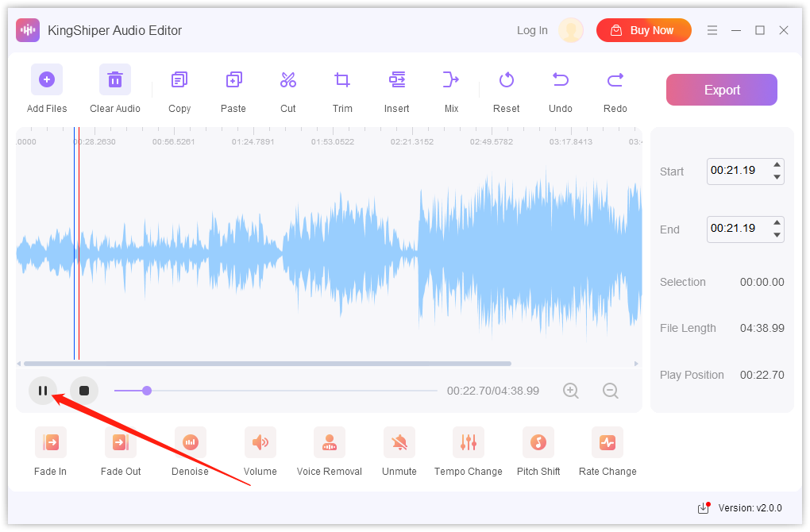Select the Copy tool
Viewport: 810px width, 532px height.
[179, 80]
